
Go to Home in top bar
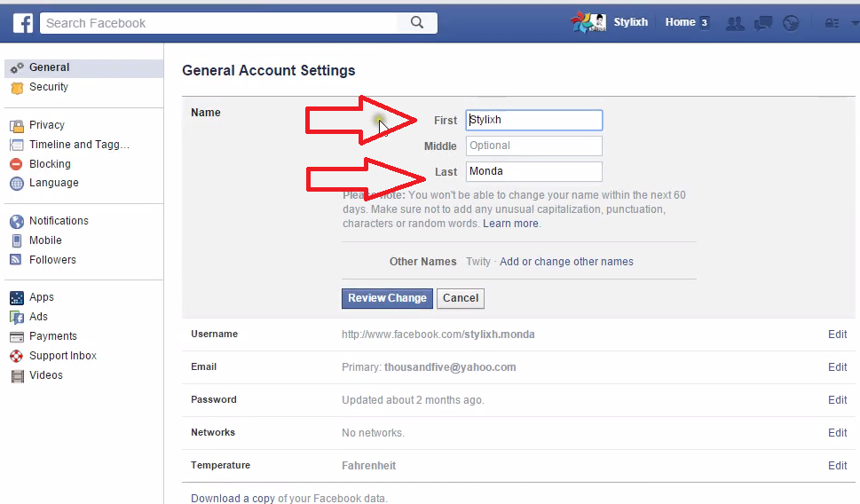tap(680, 22)
